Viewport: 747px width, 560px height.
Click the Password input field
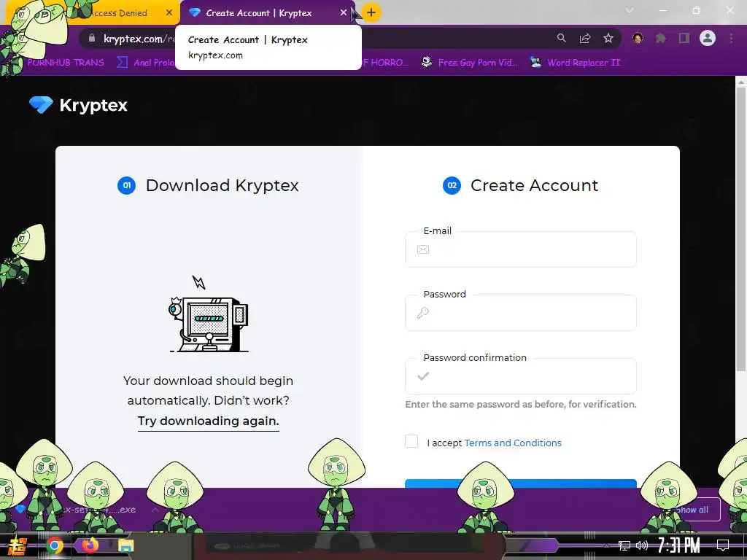521,313
